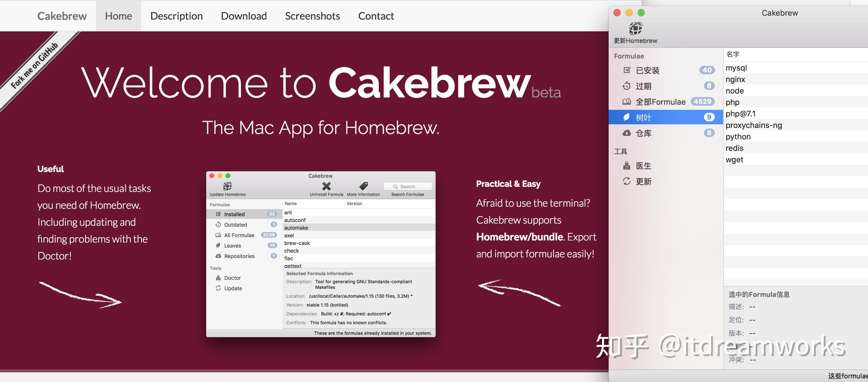Click the 更新Homebrew globe toolbar icon
This screenshot has height=382, width=868.
[635, 29]
